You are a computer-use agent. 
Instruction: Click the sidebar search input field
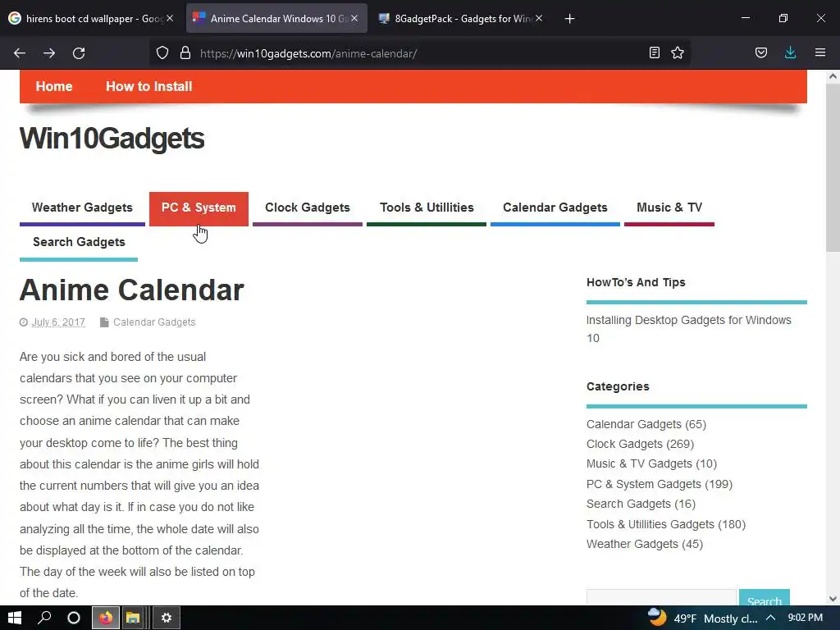click(x=661, y=597)
